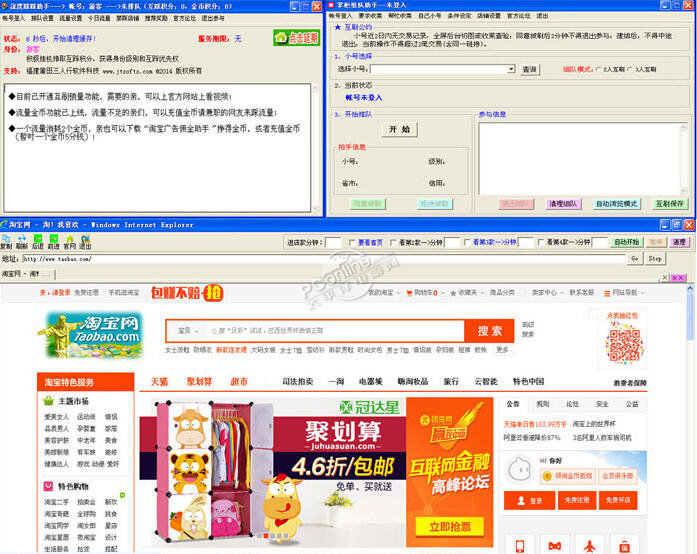This screenshot has height=554, width=697.
Task: Close the browser tab with gray X
Action: [665, 277]
